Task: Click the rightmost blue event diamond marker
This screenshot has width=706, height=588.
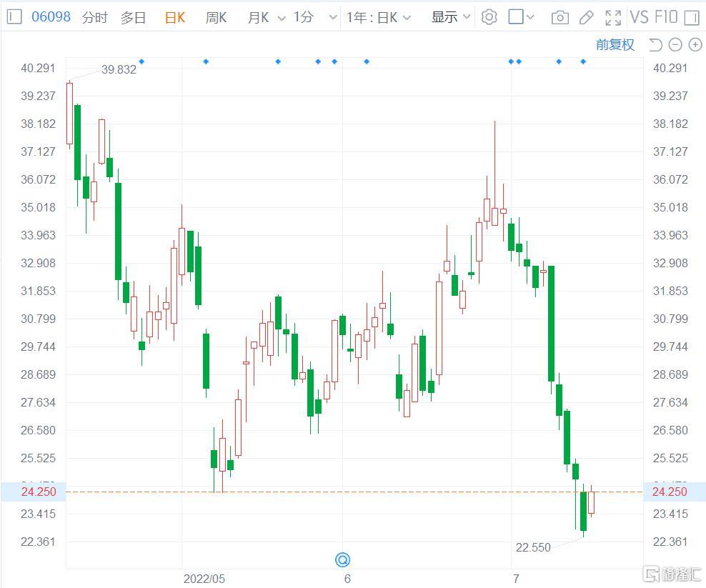Action: (583, 61)
